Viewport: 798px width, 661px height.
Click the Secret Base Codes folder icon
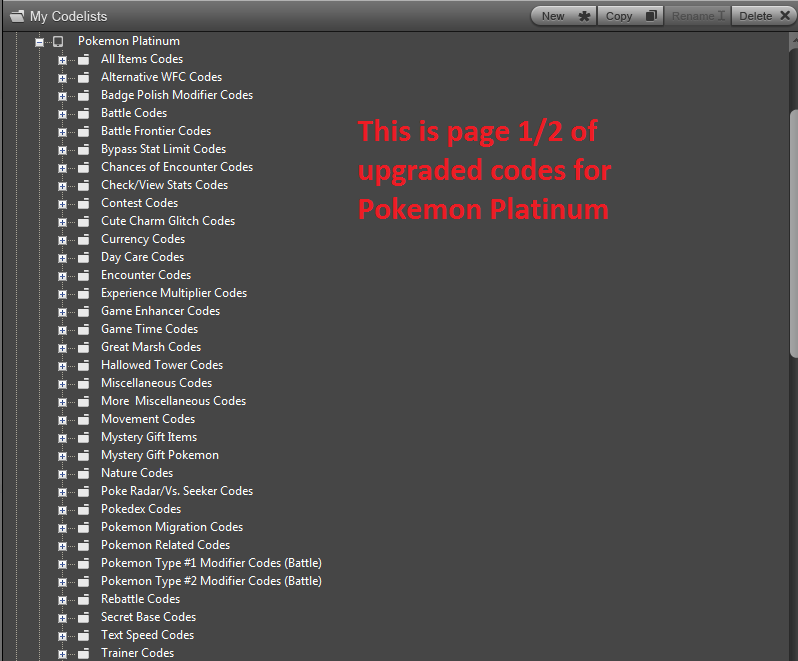point(83,617)
